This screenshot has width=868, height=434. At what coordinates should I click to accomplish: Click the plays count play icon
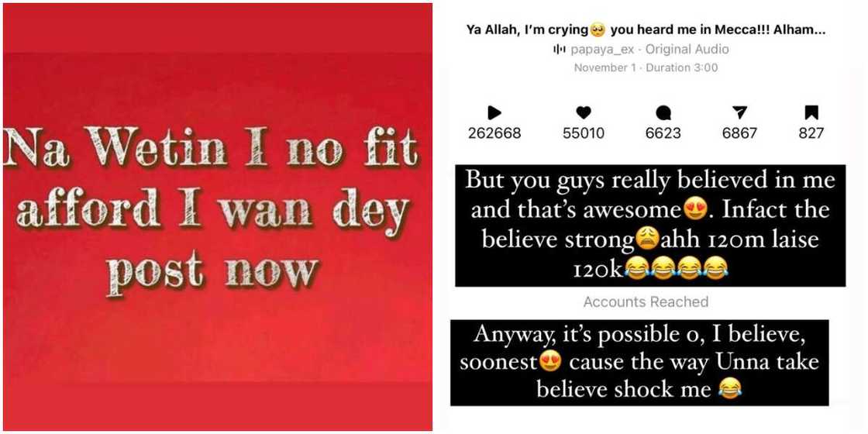[x=494, y=113]
